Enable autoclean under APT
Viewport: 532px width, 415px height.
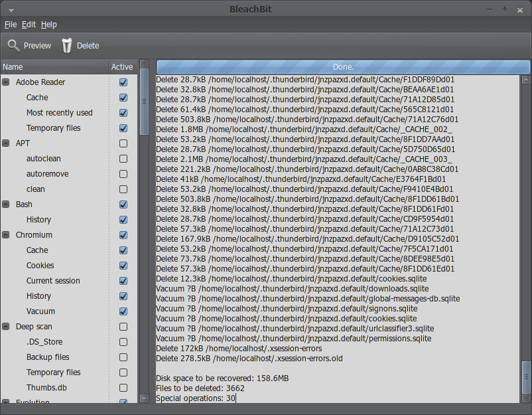point(123,158)
